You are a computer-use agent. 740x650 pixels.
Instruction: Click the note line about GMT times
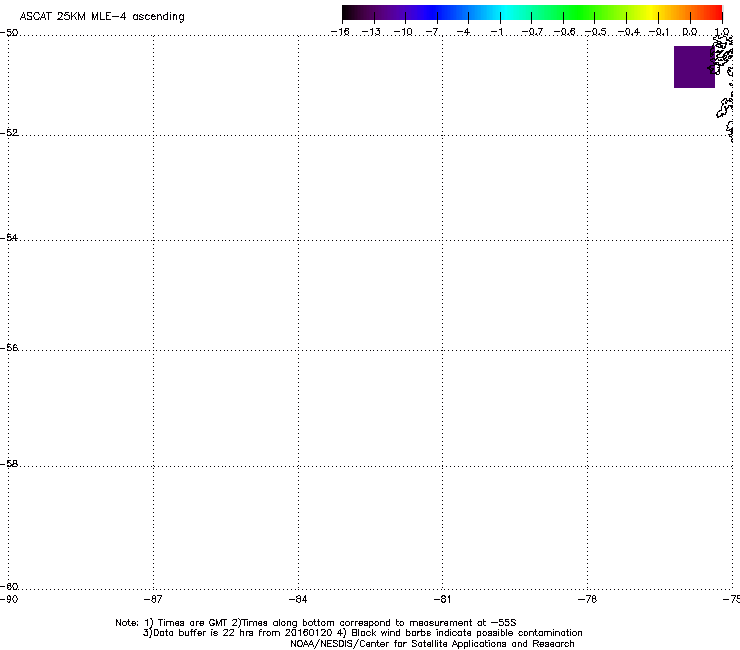[x=316, y=623]
